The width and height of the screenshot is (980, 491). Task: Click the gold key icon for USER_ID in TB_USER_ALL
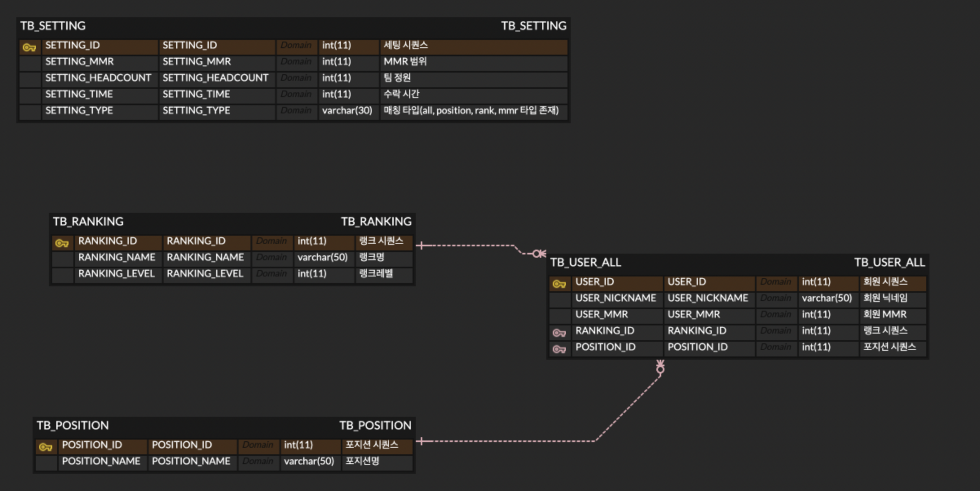point(560,283)
